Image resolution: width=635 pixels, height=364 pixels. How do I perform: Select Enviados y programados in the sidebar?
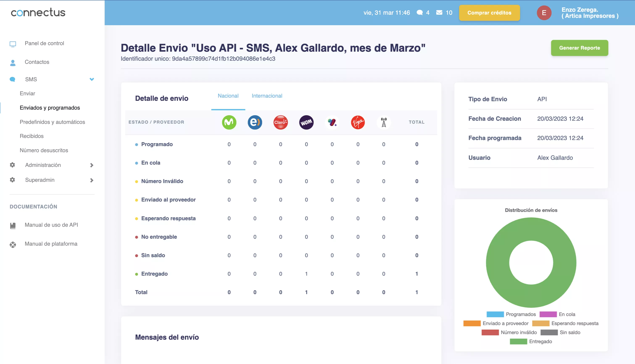click(50, 107)
